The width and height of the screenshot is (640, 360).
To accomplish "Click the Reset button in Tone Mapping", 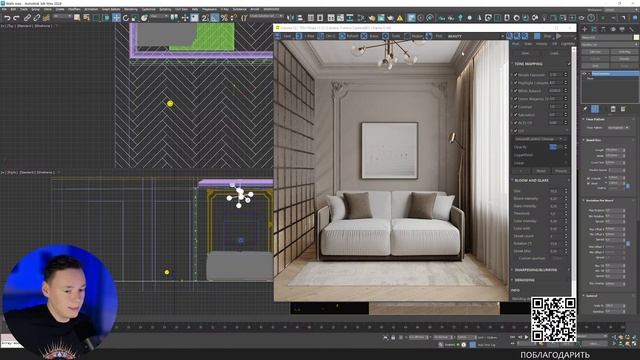I will pyautogui.click(x=541, y=171).
